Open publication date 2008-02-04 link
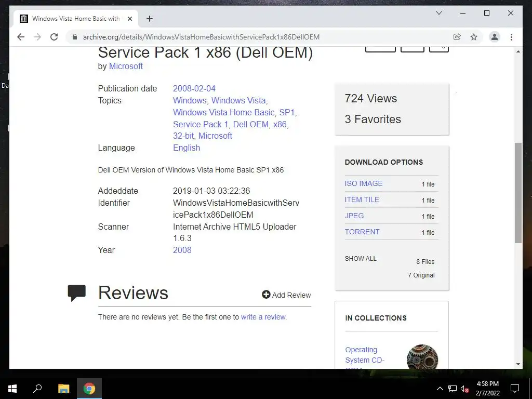This screenshot has width=532, height=399. click(194, 88)
